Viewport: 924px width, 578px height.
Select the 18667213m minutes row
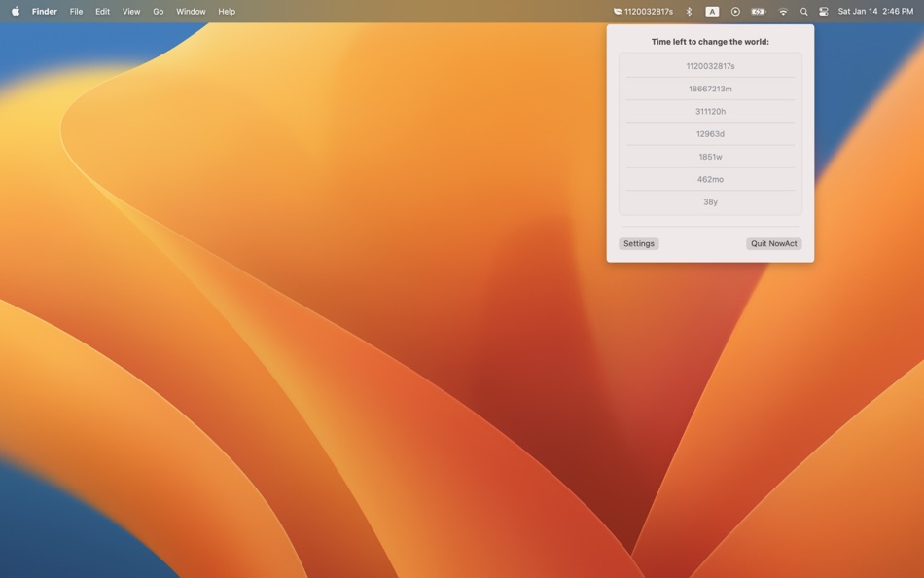coord(710,89)
